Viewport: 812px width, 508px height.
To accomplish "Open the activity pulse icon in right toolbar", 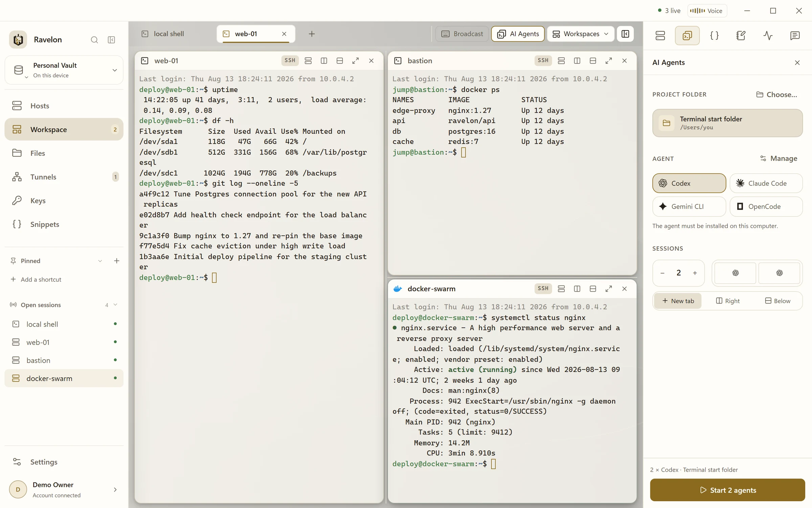I will point(768,36).
